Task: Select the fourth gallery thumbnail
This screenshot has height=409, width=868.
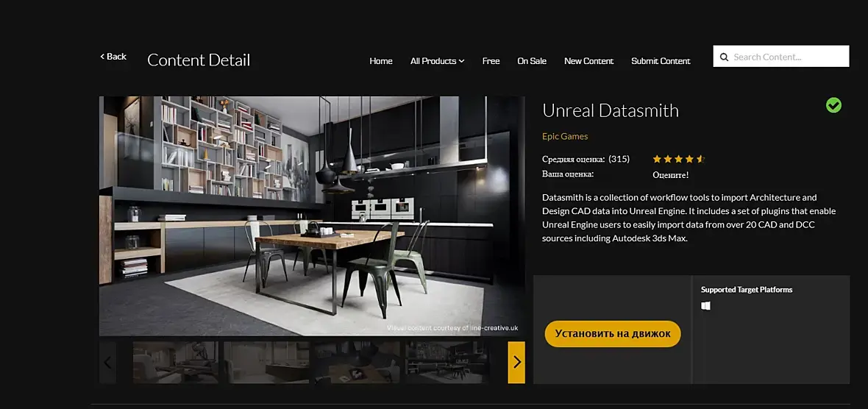Action: [448, 363]
